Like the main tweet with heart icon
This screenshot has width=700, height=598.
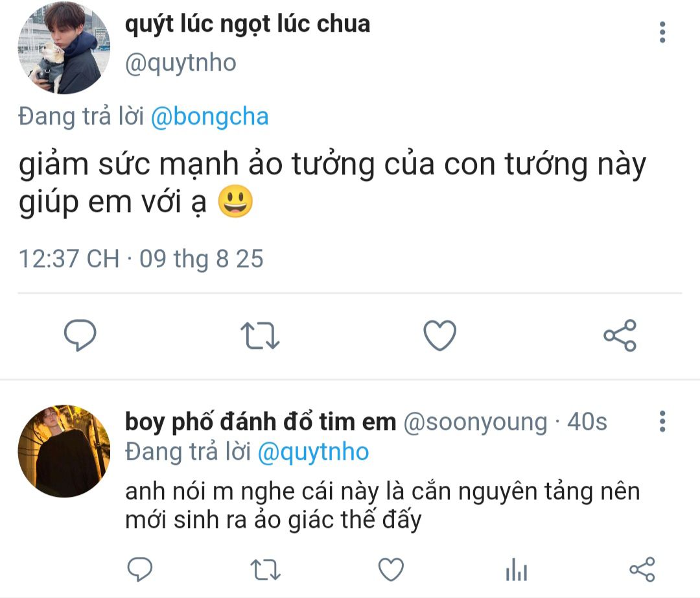pyautogui.click(x=439, y=335)
